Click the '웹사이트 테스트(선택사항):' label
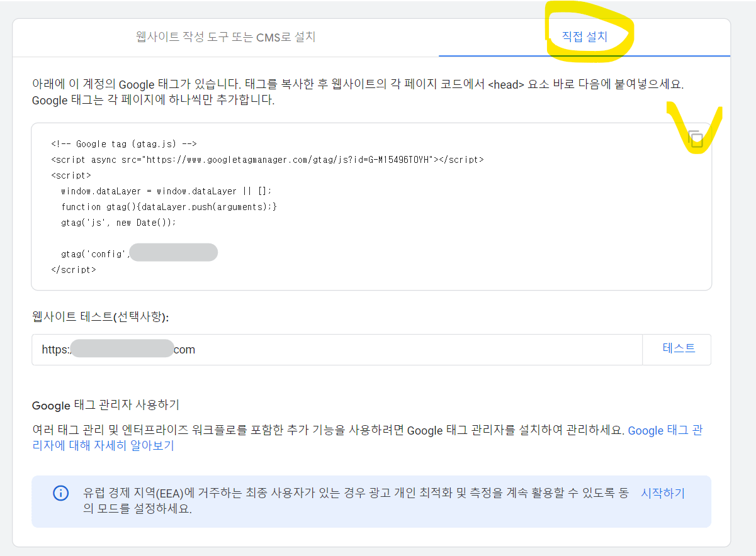 pyautogui.click(x=100, y=318)
